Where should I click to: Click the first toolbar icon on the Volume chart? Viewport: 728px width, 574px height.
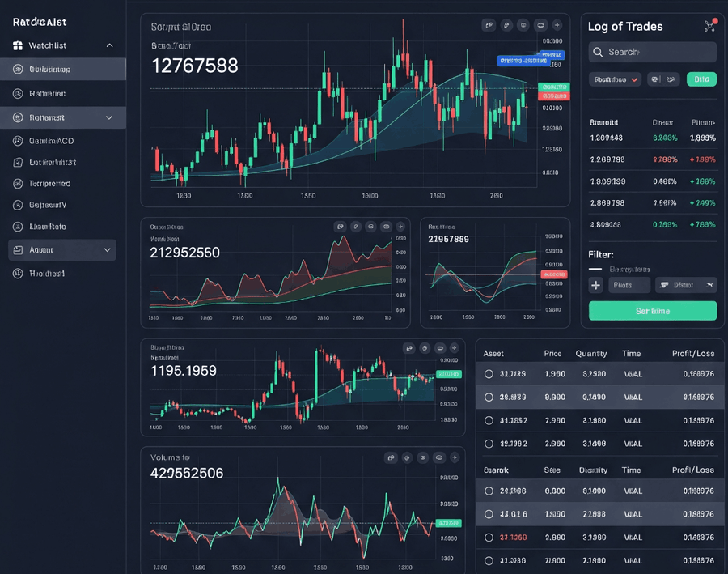[x=391, y=457]
